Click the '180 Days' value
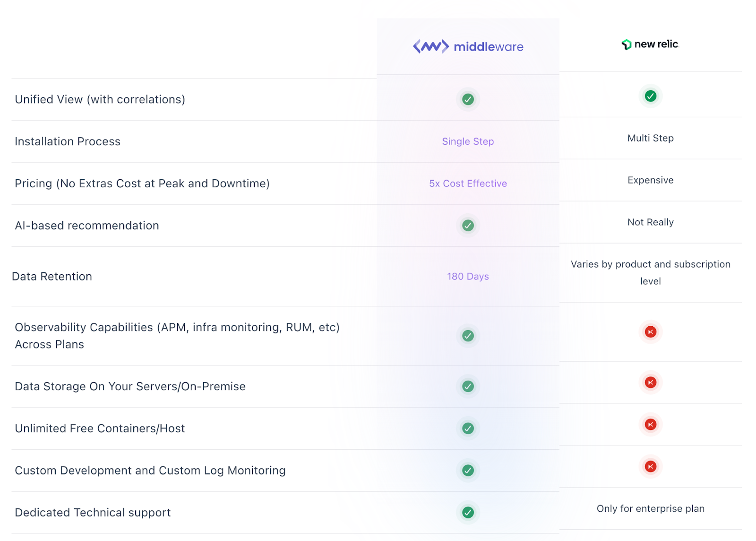 (x=468, y=277)
